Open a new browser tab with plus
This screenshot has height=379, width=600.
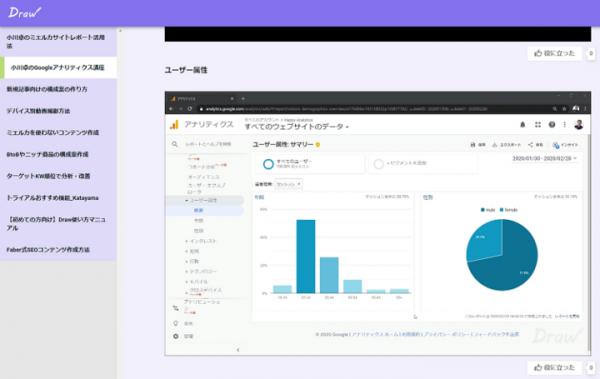coord(243,99)
